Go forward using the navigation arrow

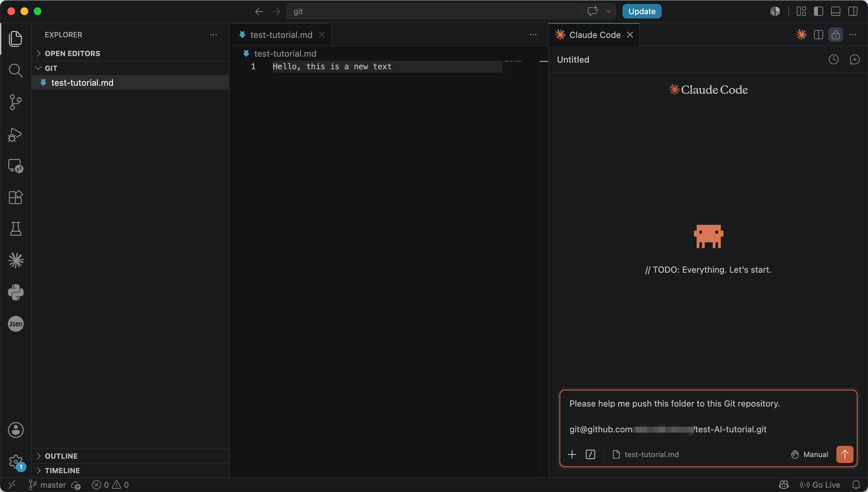coord(276,12)
